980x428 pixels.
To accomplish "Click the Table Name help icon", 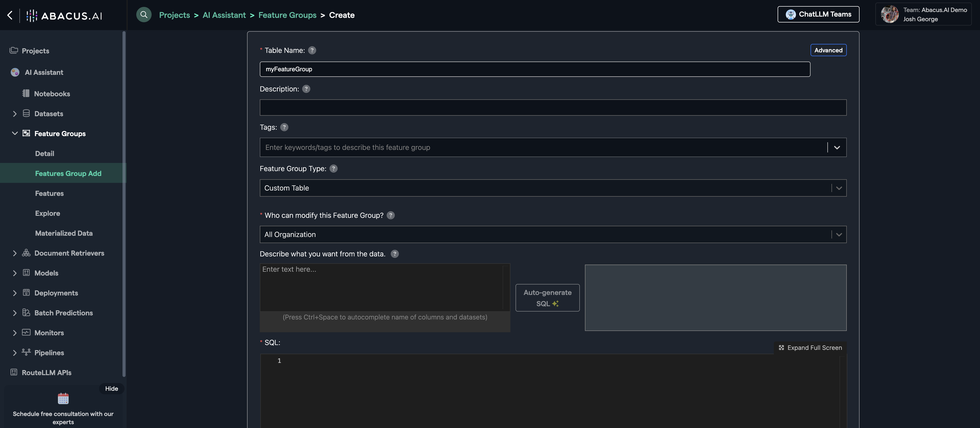I will (312, 50).
